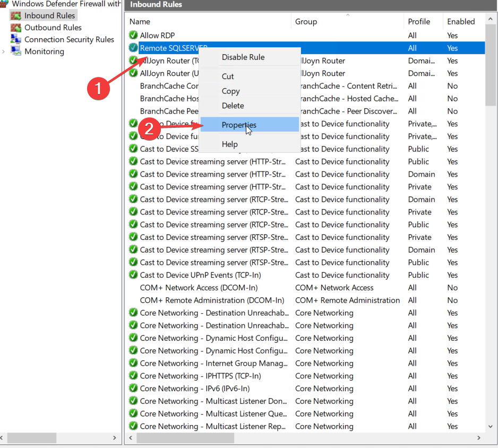
Task: Click the 'BranchCache - Content Retri...' group cell
Action: 349,86
